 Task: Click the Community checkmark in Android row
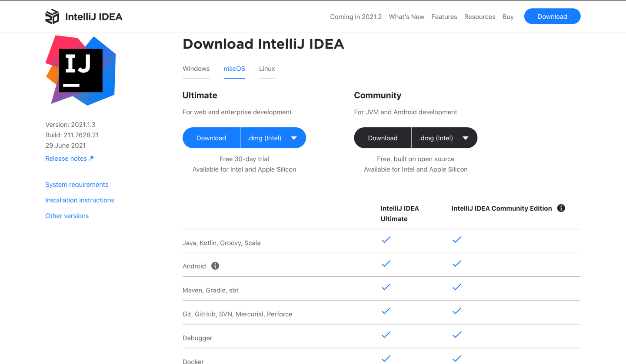point(457,263)
